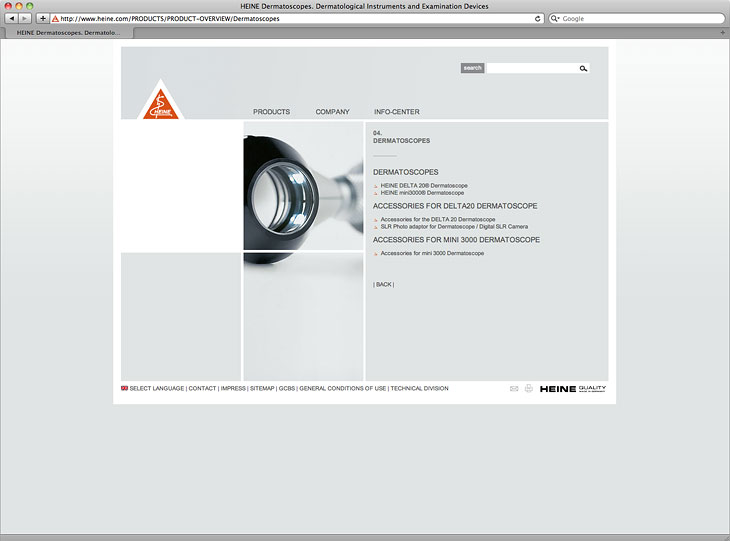
Task: Open the CONTACT footer link
Action: tap(202, 388)
